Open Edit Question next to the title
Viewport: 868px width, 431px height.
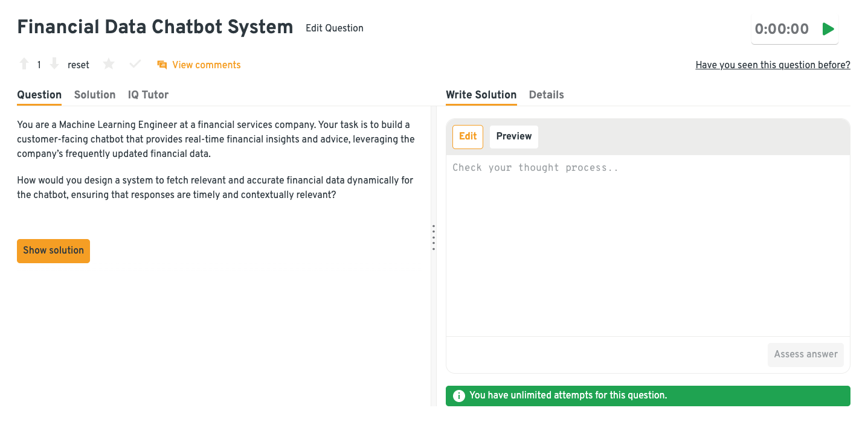[334, 28]
